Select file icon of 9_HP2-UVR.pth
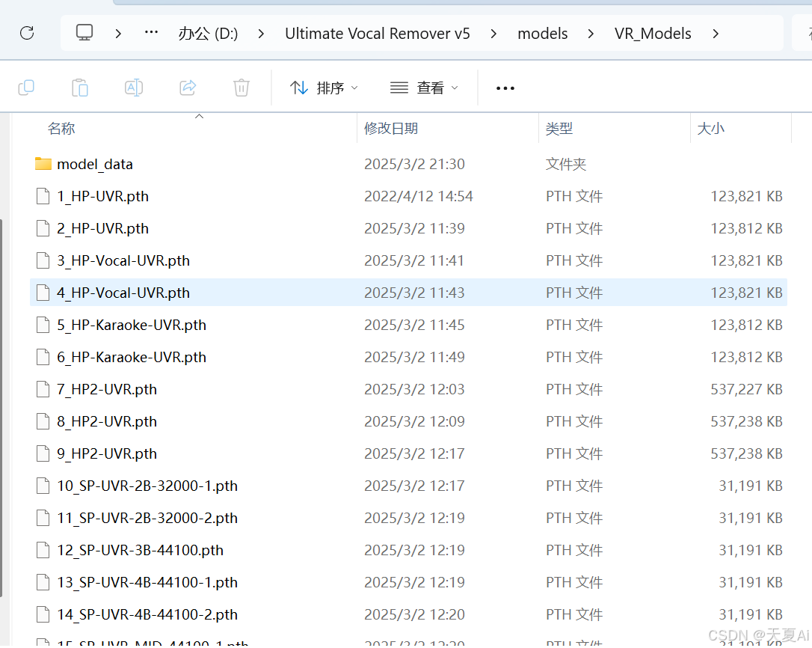This screenshot has width=812, height=648. [43, 453]
